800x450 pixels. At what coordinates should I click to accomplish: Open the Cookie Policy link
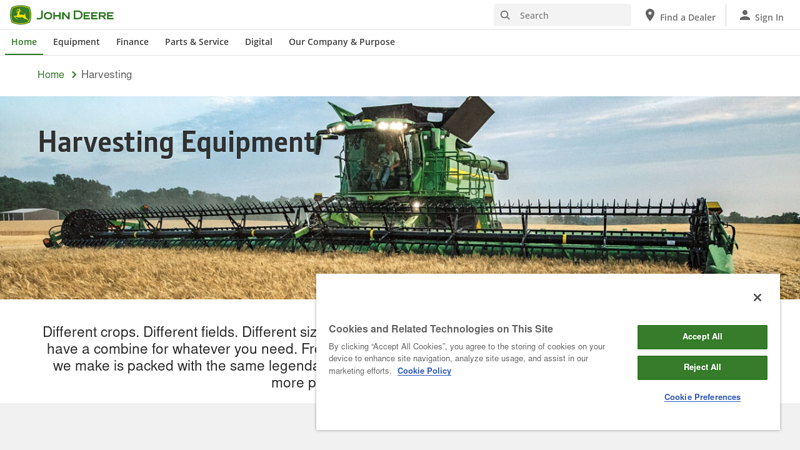coord(424,371)
